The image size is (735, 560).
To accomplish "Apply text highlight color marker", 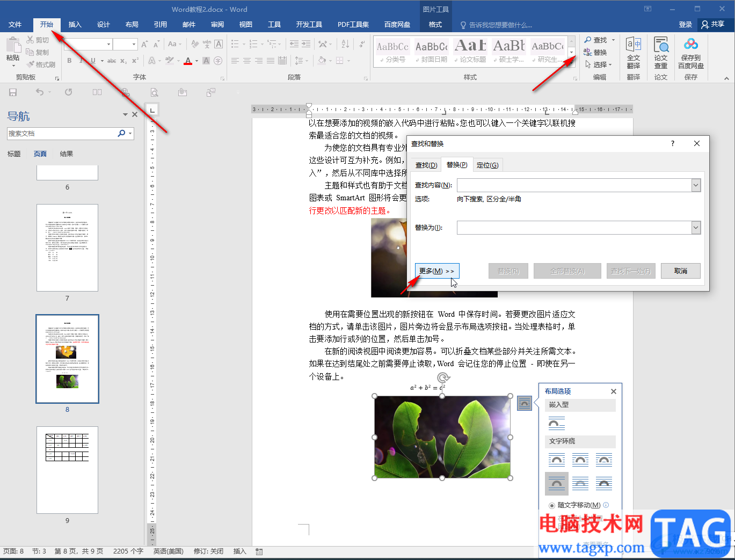I will point(169,61).
